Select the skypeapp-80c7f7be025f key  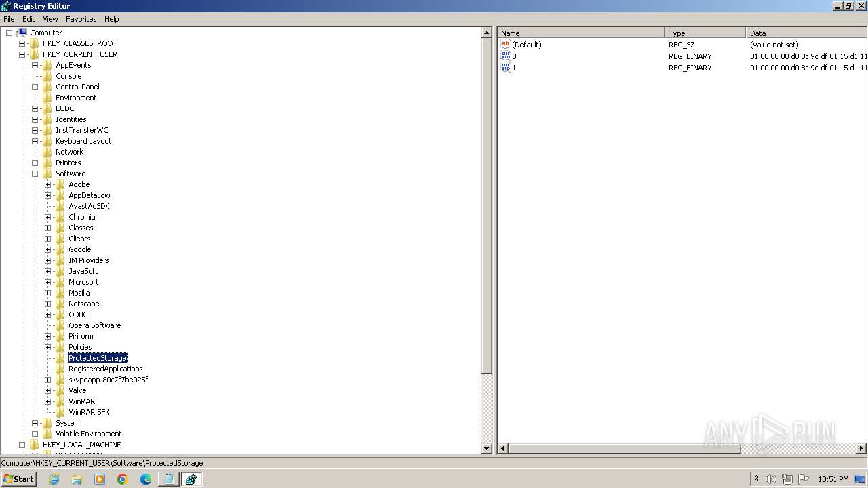[108, 380]
